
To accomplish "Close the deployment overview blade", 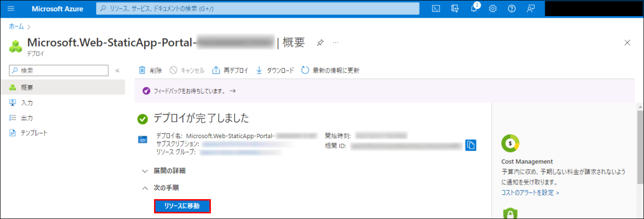I will 627,42.
